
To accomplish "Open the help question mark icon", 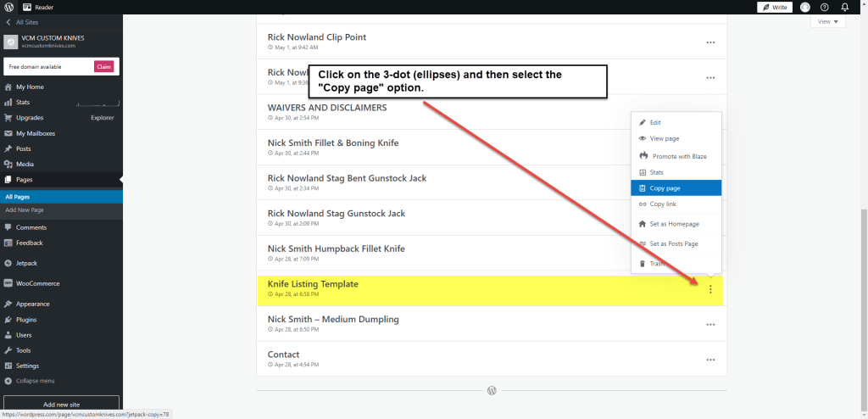I will coord(825,7).
